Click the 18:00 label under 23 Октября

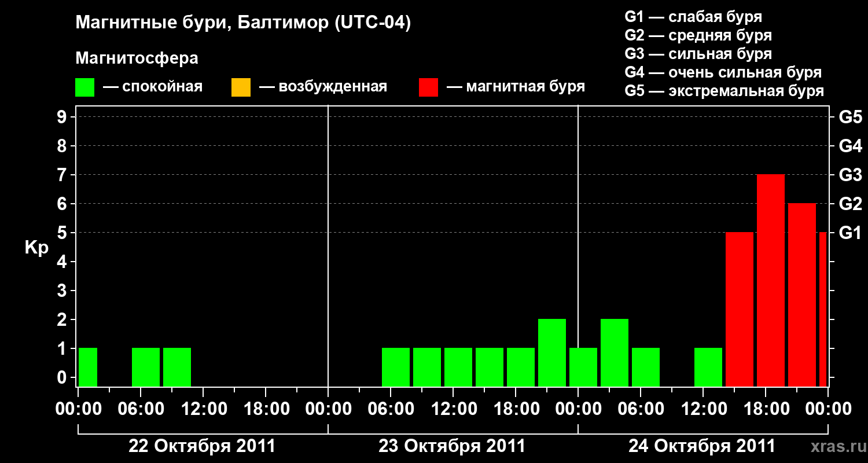pos(516,409)
